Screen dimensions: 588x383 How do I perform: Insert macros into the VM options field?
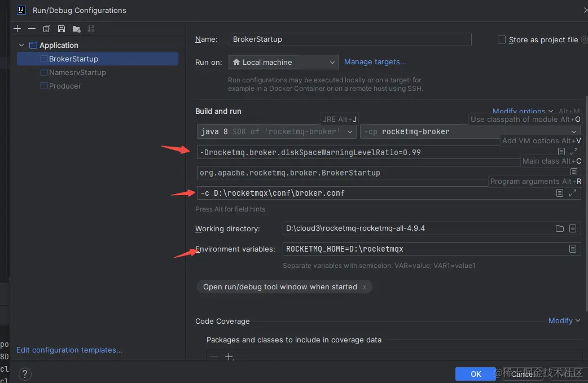pos(561,151)
